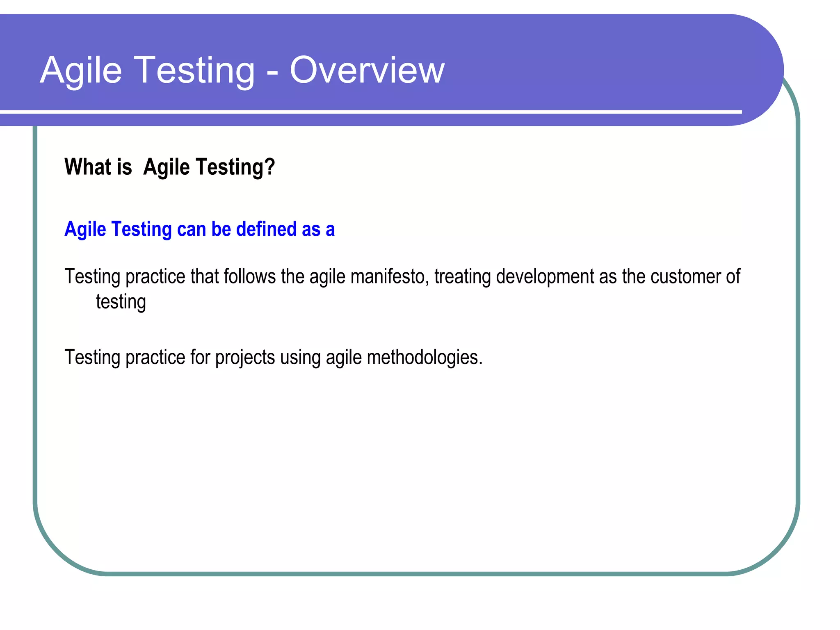This screenshot has height=630, width=840.
Task: Click the sentence 'Testing practice for projects using agile methodologies.'
Action: point(274,357)
